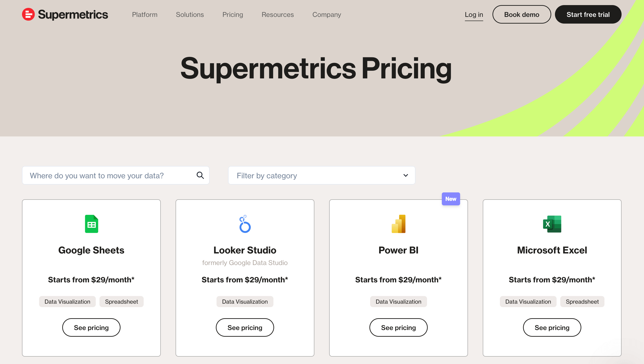Open the Solutions menu
Screen dimensions: 644x364
[x=190, y=15]
